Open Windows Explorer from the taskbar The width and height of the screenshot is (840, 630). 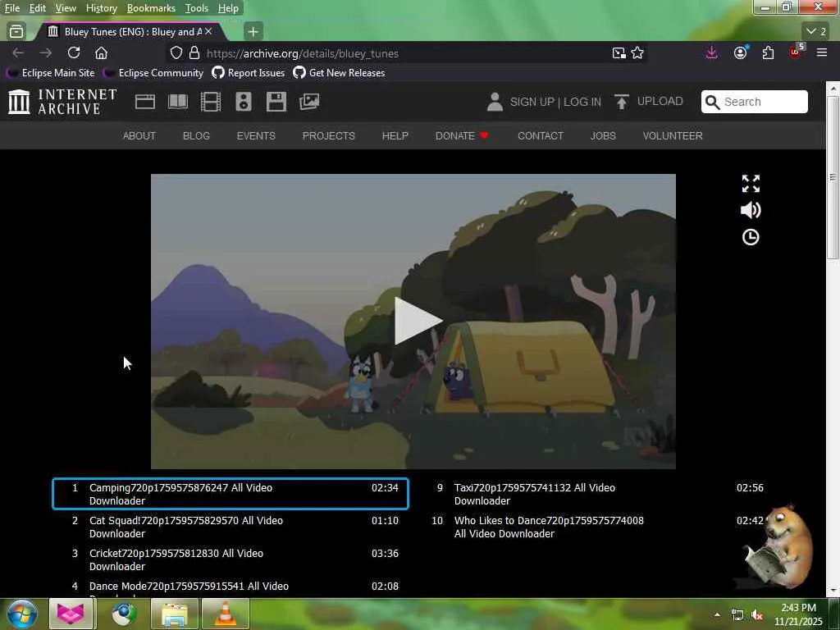pyautogui.click(x=175, y=614)
